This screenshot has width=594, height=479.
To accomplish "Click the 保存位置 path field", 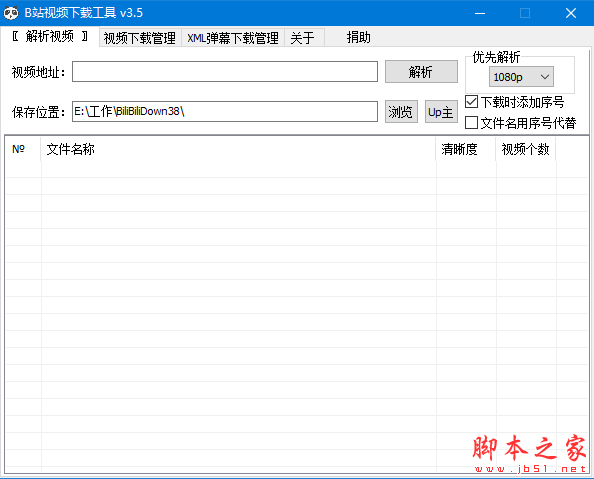I will [x=225, y=111].
